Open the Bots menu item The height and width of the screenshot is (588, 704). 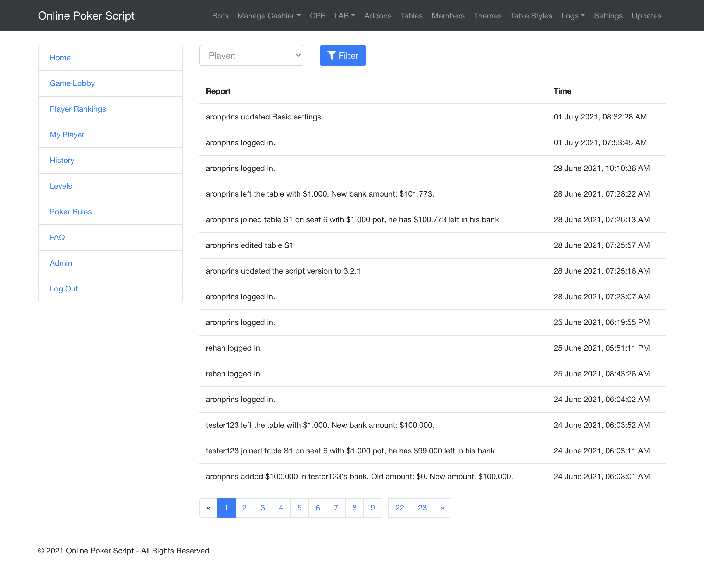pyautogui.click(x=220, y=16)
